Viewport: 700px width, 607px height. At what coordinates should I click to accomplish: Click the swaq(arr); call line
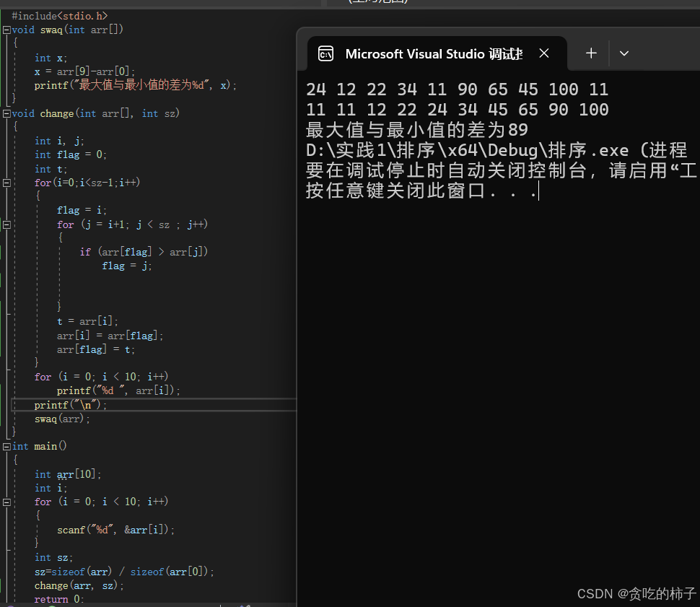(x=62, y=419)
